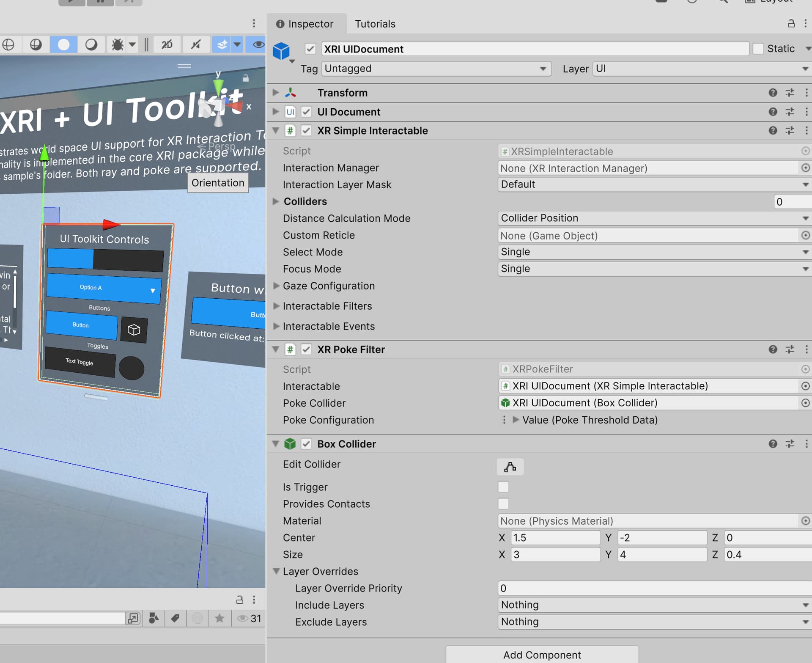Activate Edit Collider on the Box Collider
The width and height of the screenshot is (812, 663).
[x=510, y=467]
